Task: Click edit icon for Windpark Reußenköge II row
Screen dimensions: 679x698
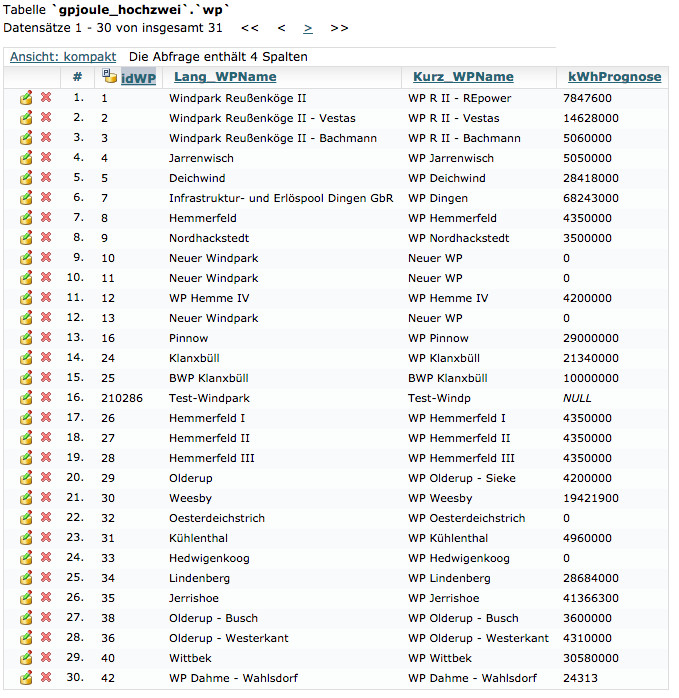Action: coord(26,98)
